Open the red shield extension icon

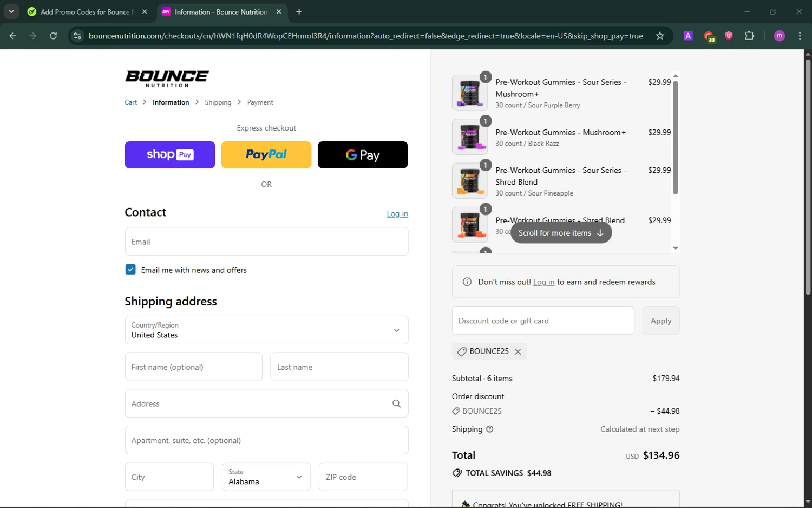[729, 36]
